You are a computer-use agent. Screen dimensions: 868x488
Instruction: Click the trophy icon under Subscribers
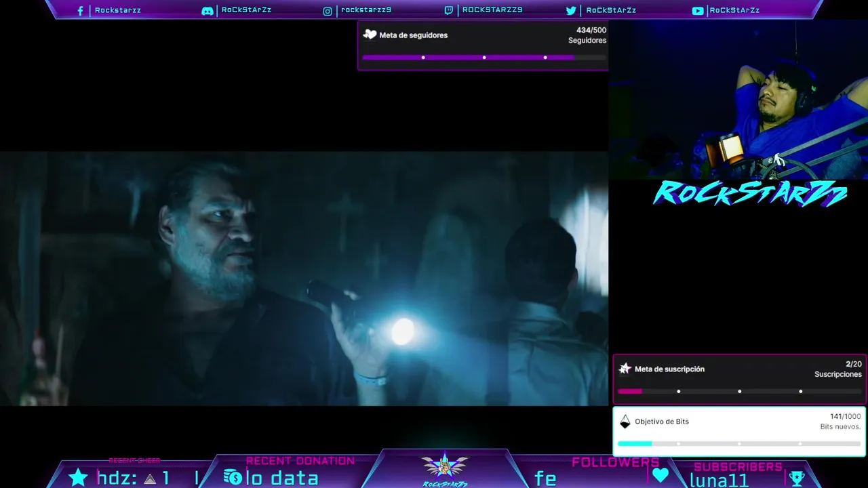(796, 479)
